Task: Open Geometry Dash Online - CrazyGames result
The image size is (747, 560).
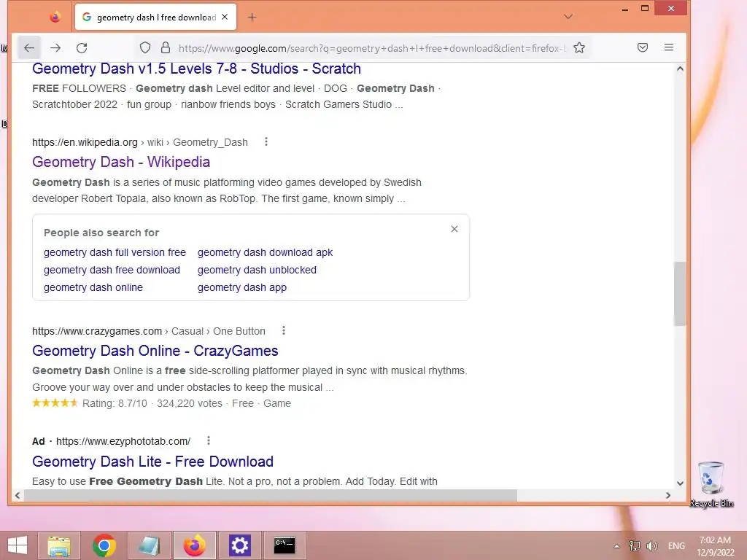Action: 155,351
